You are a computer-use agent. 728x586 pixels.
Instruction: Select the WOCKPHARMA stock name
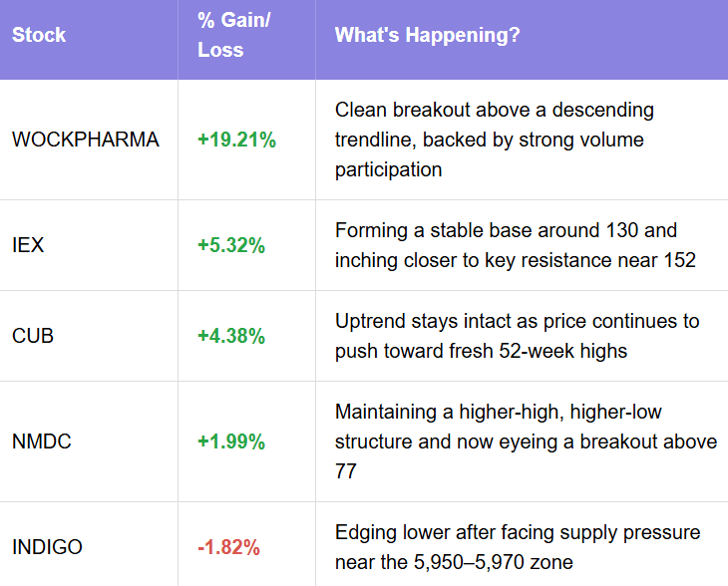pos(85,140)
